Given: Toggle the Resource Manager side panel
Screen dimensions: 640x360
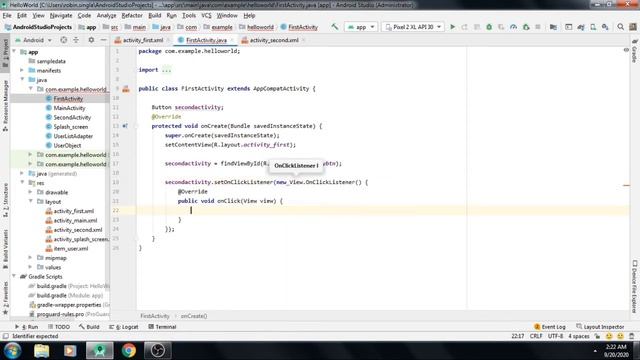Looking at the screenshot, I should [5, 105].
